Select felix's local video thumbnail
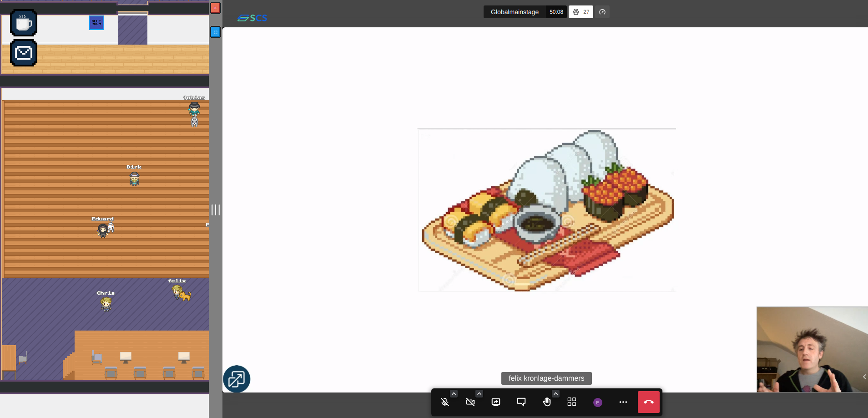 click(812, 349)
